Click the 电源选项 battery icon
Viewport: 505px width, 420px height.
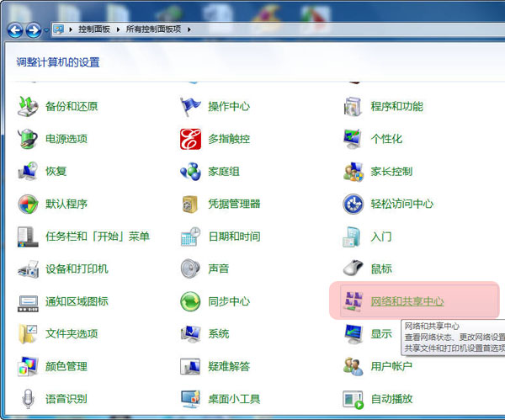[28, 139]
